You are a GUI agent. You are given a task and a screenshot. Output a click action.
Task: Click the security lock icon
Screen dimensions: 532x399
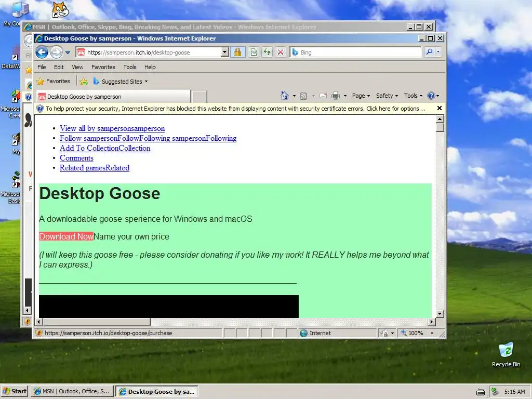[237, 52]
